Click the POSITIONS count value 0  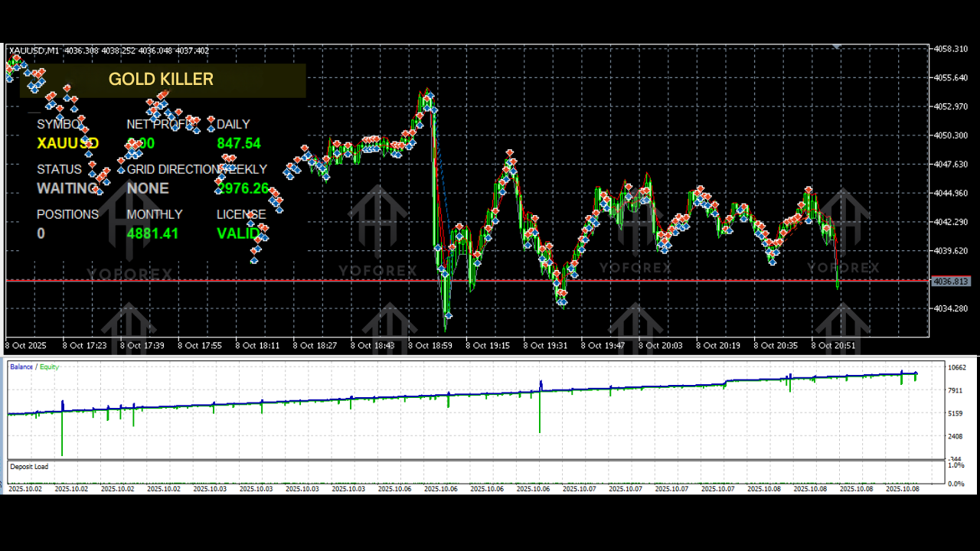(41, 233)
